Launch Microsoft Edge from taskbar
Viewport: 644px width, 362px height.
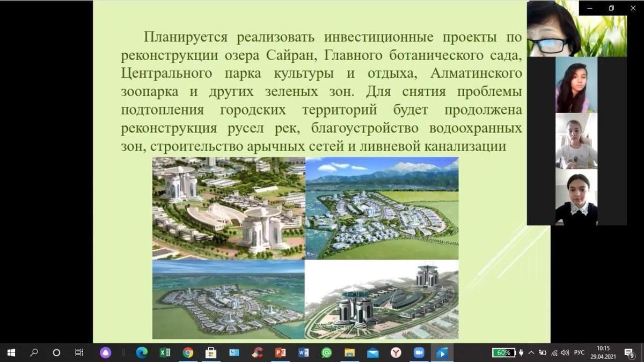pos(142,352)
